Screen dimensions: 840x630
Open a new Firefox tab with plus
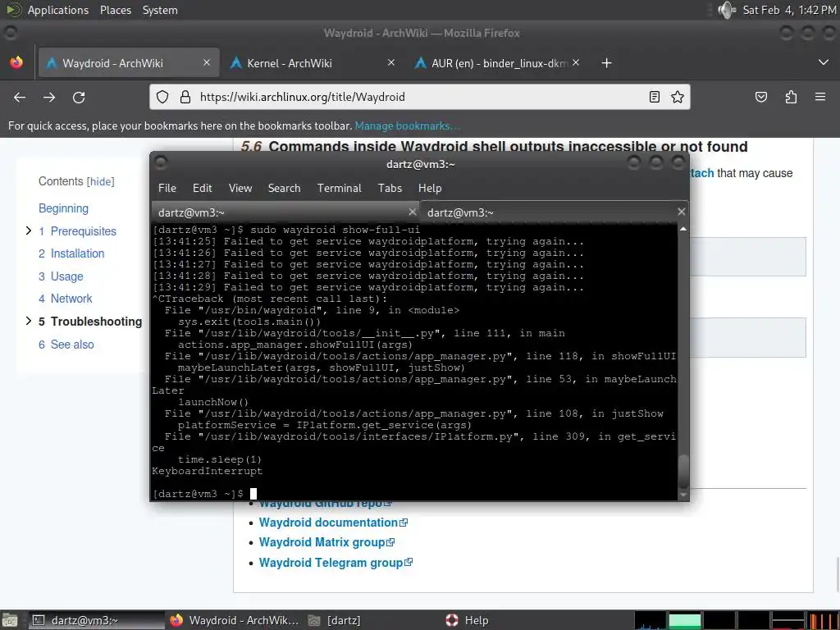click(x=606, y=63)
